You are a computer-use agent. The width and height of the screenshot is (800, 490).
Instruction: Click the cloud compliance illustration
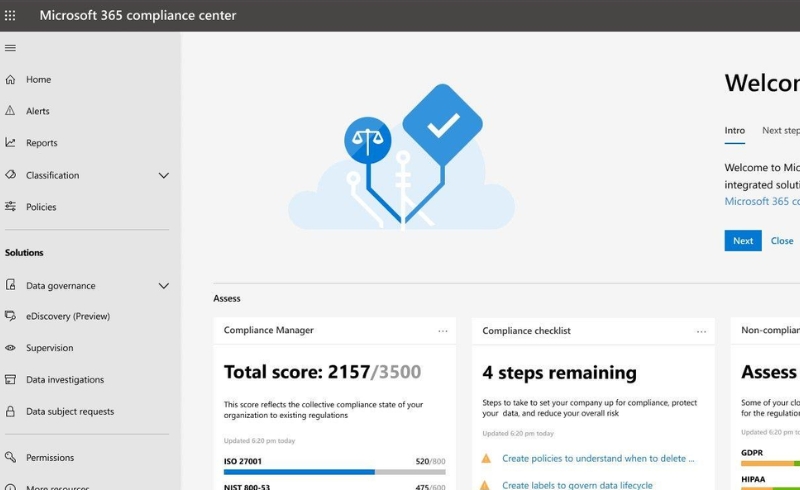point(402,157)
